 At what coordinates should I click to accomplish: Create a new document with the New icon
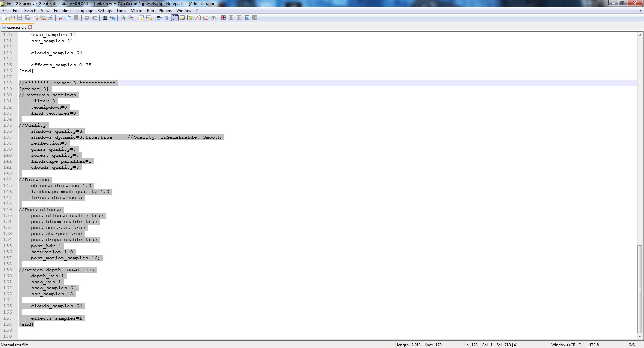click(x=5, y=18)
